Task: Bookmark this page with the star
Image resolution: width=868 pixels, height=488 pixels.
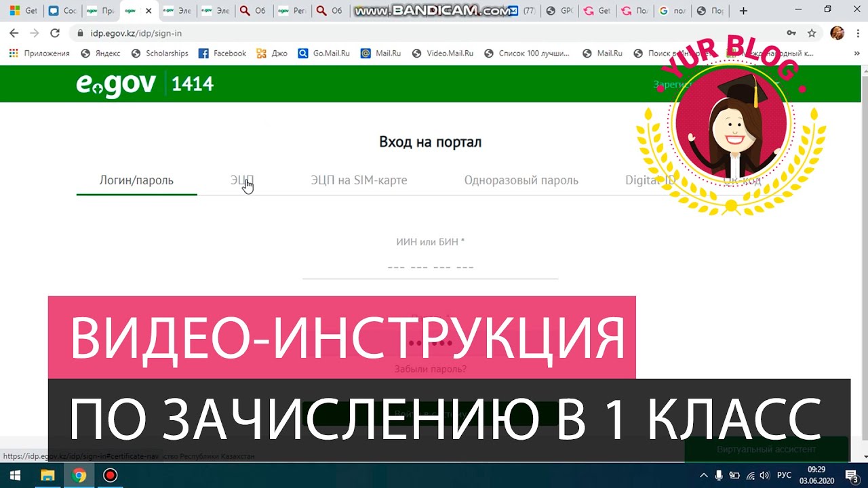Action: (812, 33)
